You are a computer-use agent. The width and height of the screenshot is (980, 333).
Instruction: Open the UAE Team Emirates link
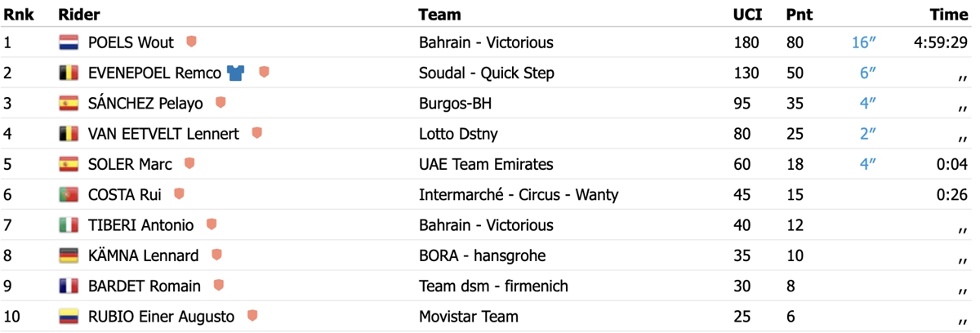point(486,164)
